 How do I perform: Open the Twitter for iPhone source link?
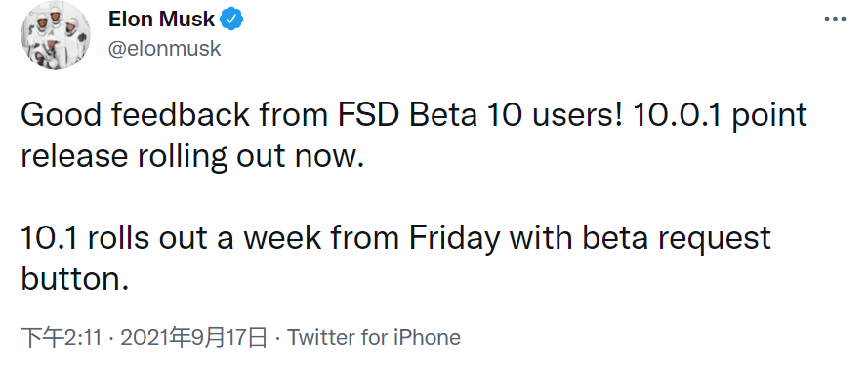[374, 337]
